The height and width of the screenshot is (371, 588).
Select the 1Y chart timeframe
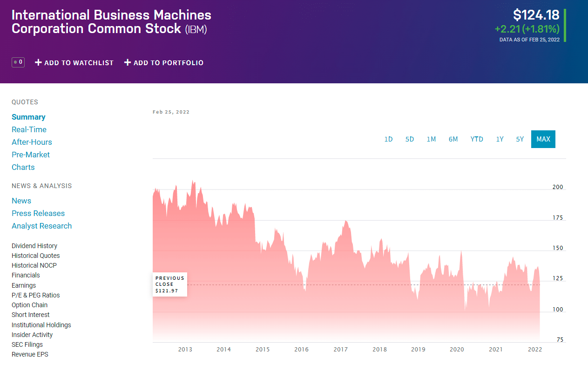point(500,139)
